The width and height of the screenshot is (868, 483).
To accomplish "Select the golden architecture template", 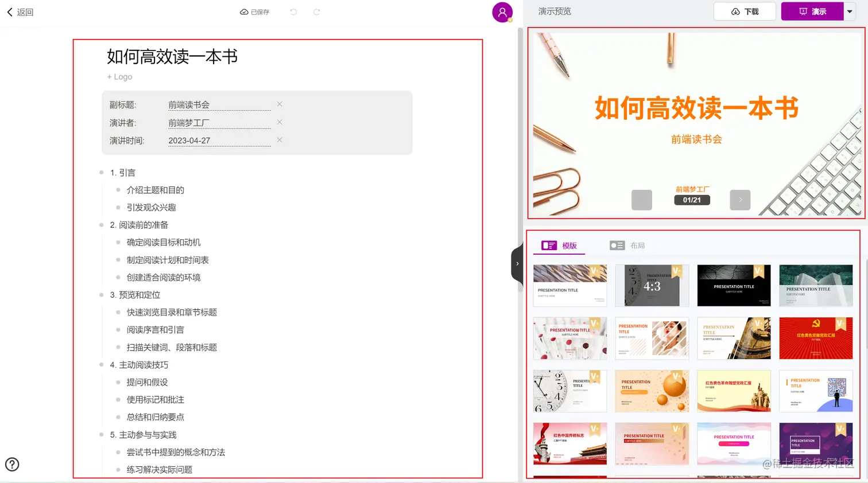I will point(734,338).
